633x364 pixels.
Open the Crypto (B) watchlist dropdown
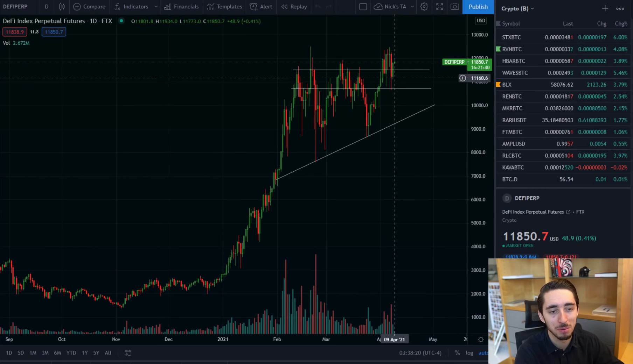point(517,8)
